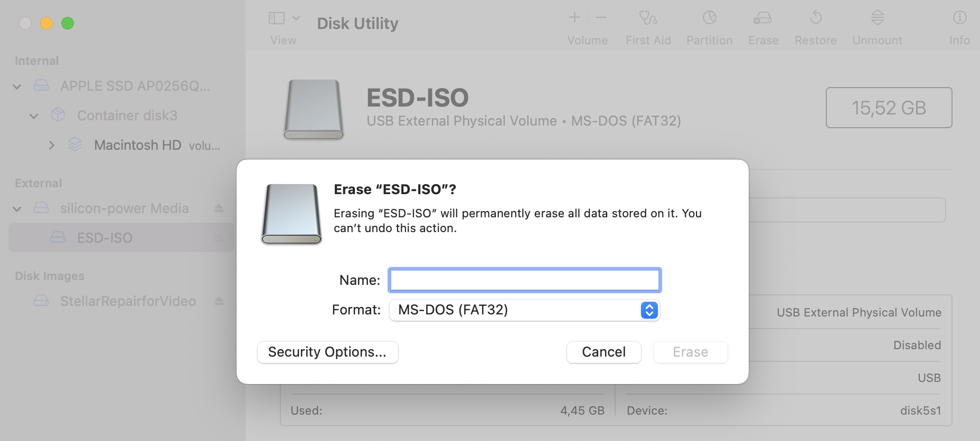Viewport: 980px width, 441px height.
Task: Open the Format MS-DOS (FAT32) popup
Action: pos(524,310)
